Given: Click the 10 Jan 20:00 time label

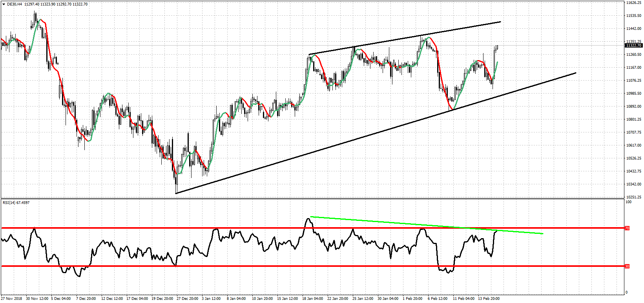Looking at the screenshot, I should click(262, 299).
